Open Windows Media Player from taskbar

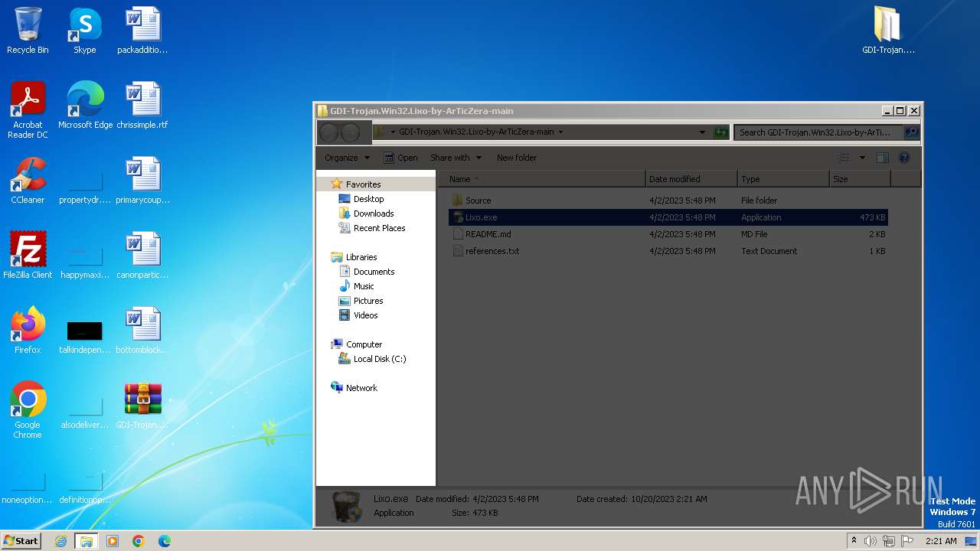point(113,541)
